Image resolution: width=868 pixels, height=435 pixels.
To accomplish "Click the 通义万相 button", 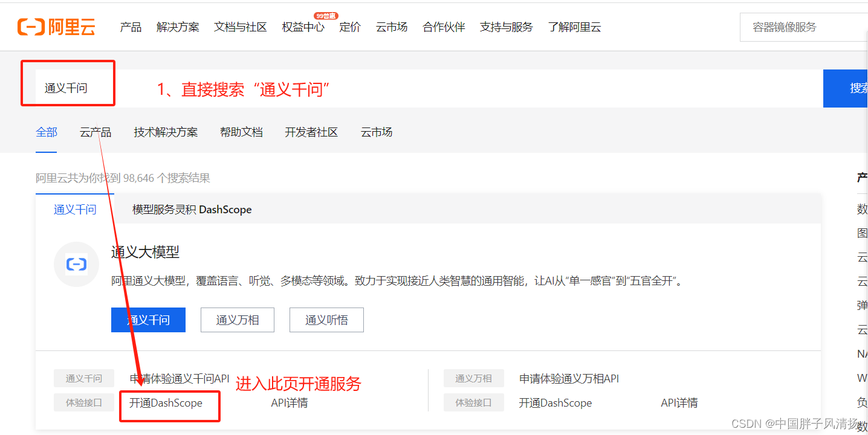I will point(238,320).
